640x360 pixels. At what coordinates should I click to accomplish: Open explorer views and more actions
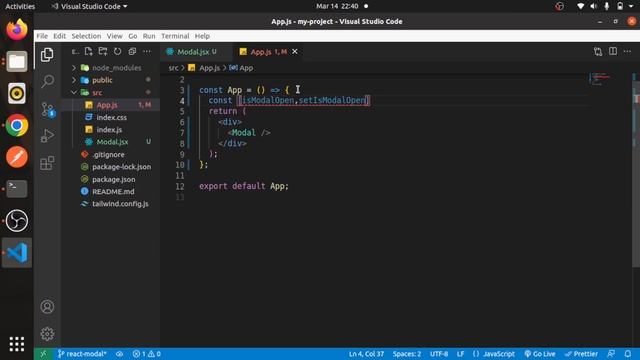click(147, 51)
